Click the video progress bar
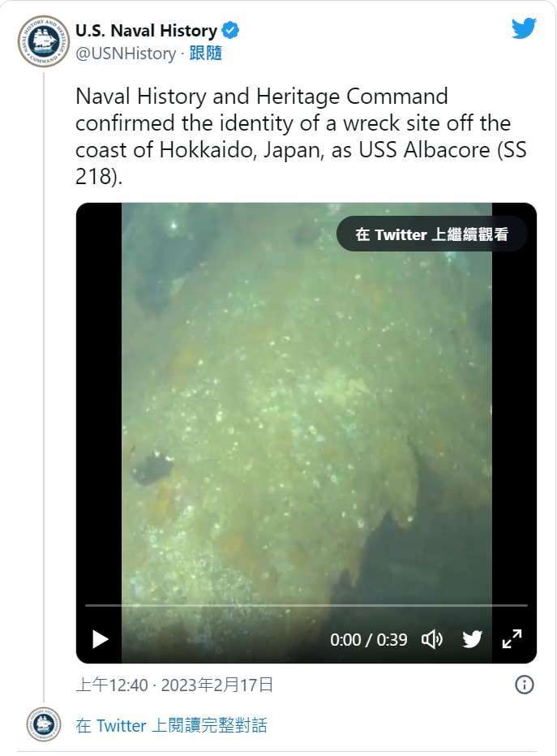 pos(306,605)
